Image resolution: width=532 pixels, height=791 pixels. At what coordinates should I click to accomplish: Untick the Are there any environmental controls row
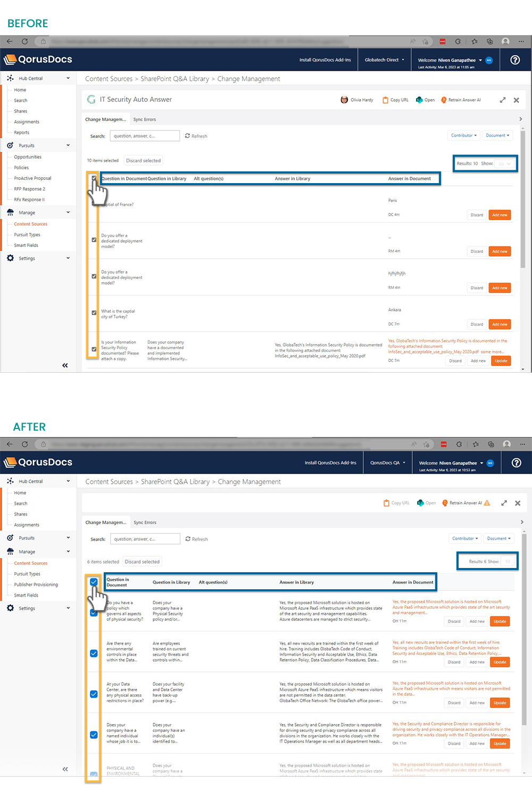[x=94, y=653]
